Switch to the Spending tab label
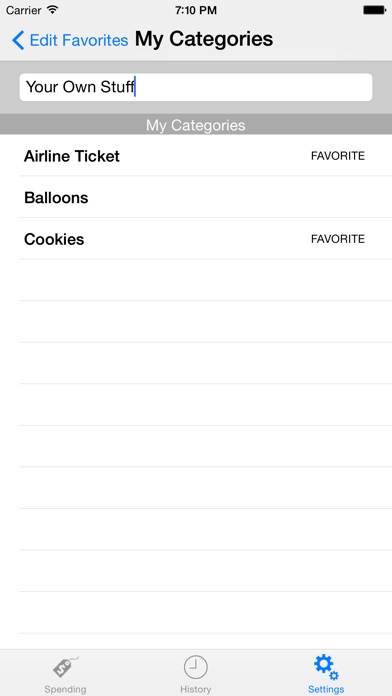392x696 pixels. coord(65,689)
